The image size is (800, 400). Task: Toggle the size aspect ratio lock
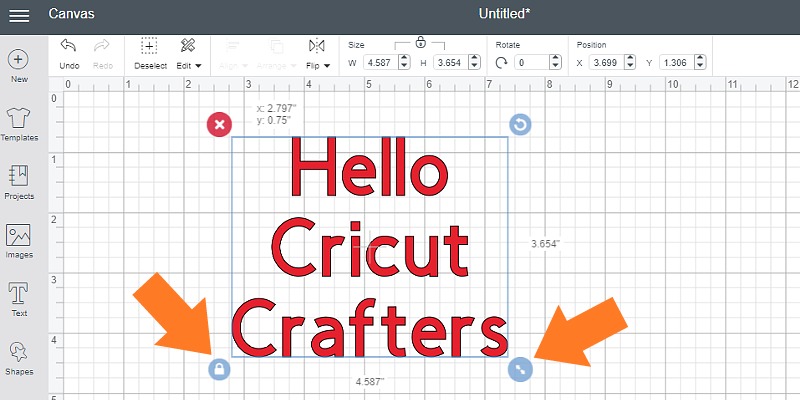coord(420,42)
